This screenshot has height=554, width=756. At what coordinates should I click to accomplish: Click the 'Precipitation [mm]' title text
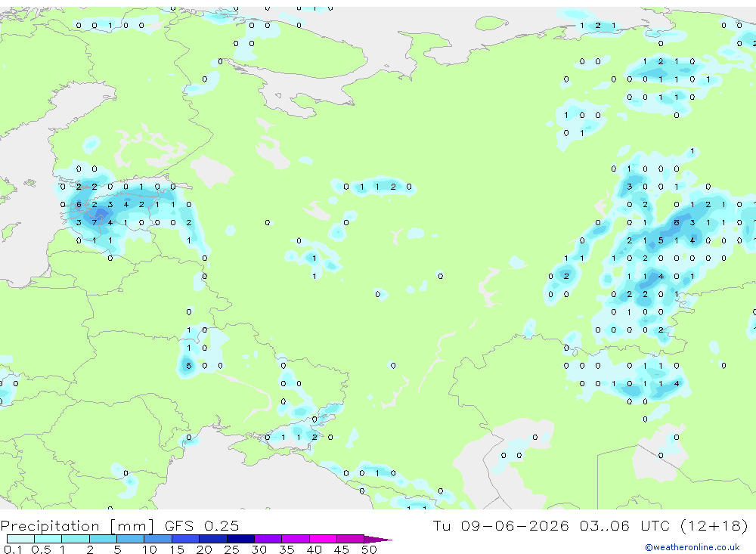[x=78, y=526]
